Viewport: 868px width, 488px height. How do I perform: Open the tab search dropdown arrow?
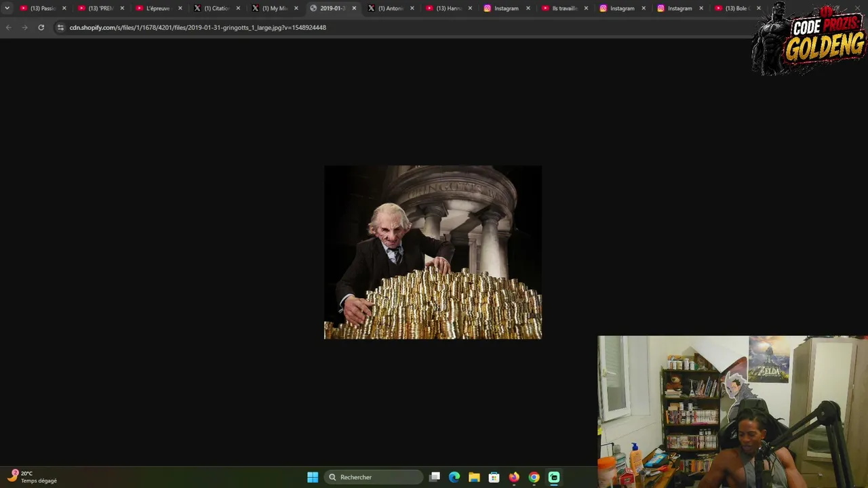[7, 8]
